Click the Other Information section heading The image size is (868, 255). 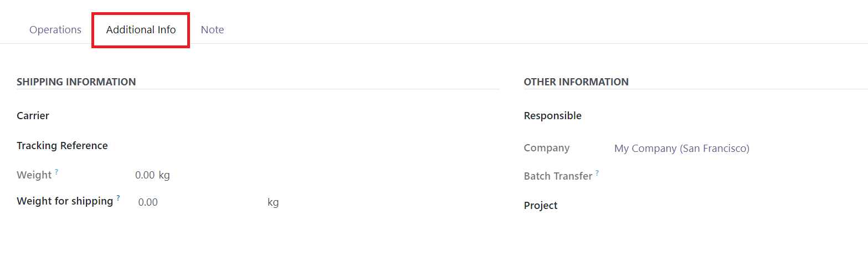click(x=576, y=82)
